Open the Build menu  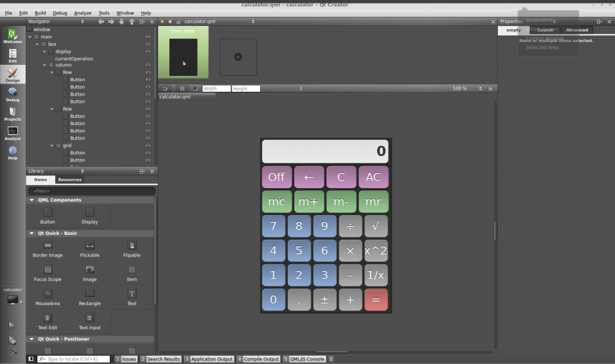(x=40, y=13)
